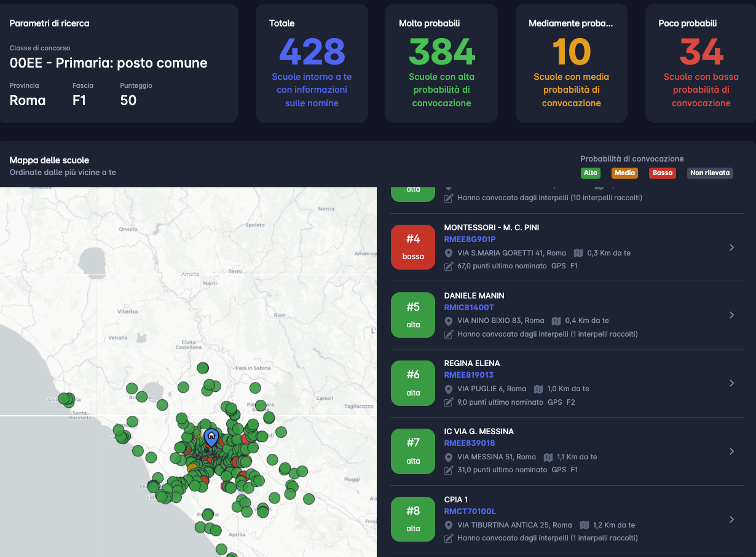Expand the Daniele Manin row chevron
Viewport: 756px width, 557px height.
click(x=731, y=315)
